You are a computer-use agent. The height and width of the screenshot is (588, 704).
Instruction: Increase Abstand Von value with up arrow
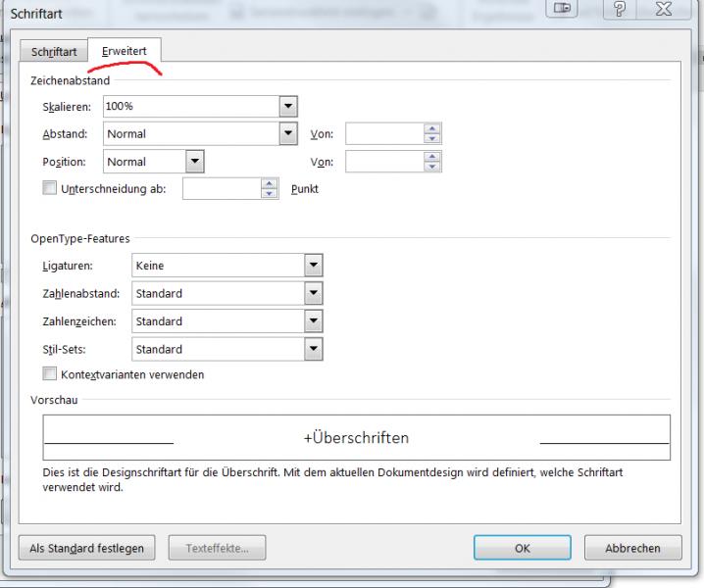(432, 128)
